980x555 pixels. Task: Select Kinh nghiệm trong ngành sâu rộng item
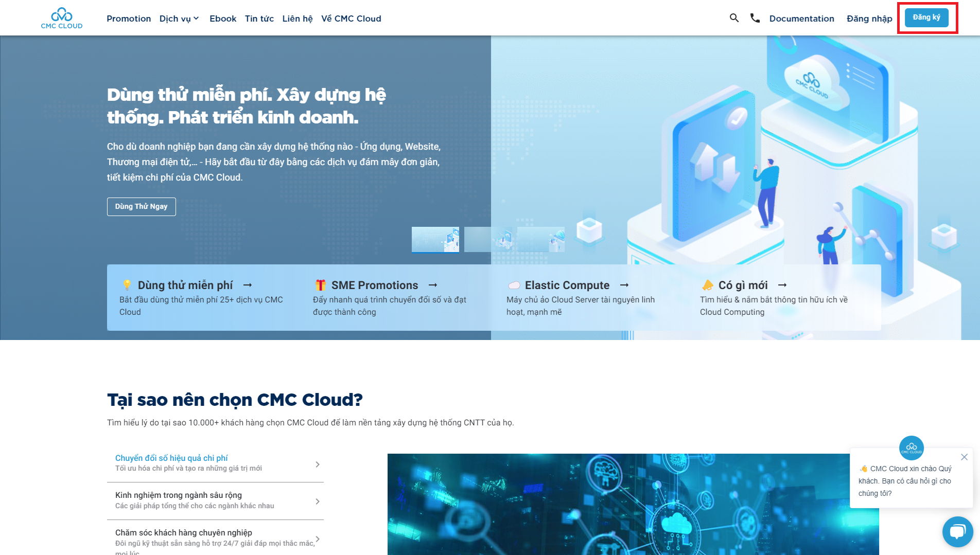(x=215, y=500)
